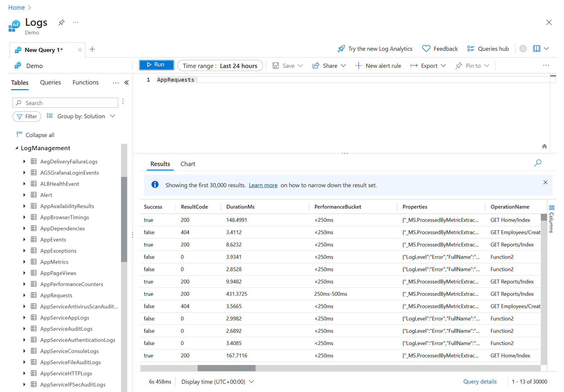
Task: Run the AppRequests query
Action: [156, 65]
